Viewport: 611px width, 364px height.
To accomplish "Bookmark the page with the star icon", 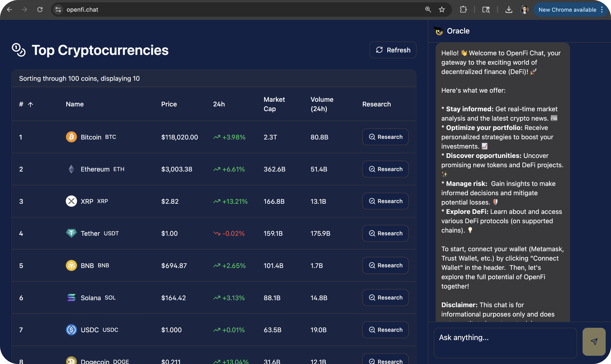I will pyautogui.click(x=442, y=10).
